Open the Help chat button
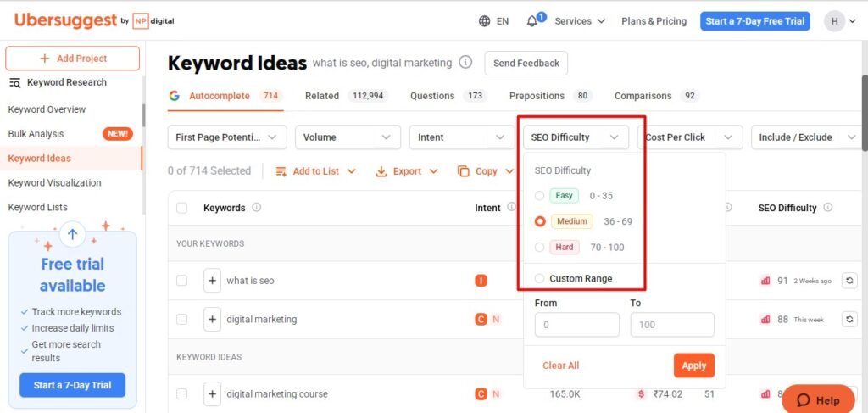 click(x=818, y=399)
